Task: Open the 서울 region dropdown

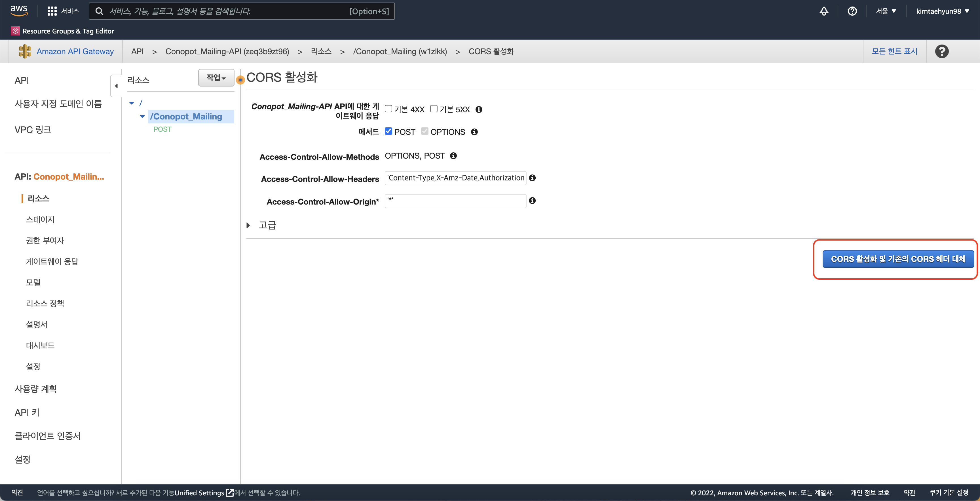Action: point(886,11)
